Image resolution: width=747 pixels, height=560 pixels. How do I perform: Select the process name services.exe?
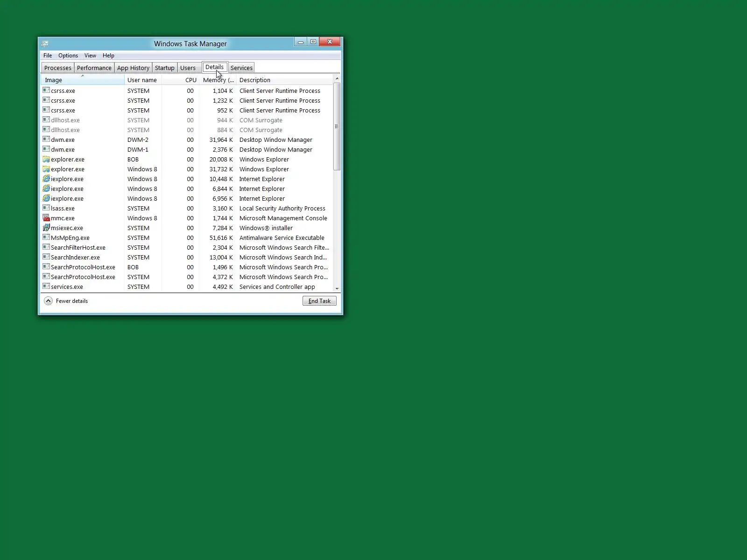[x=67, y=287]
